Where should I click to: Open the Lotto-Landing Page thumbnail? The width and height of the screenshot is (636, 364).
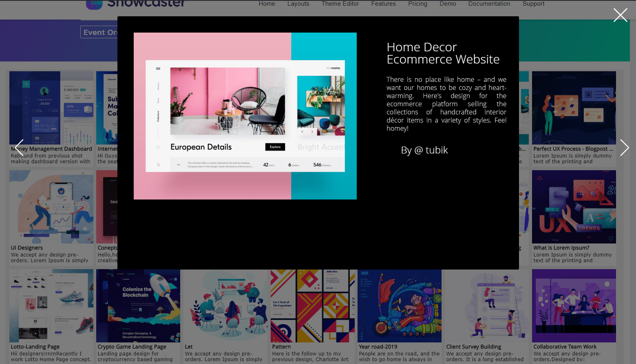pyautogui.click(x=51, y=306)
